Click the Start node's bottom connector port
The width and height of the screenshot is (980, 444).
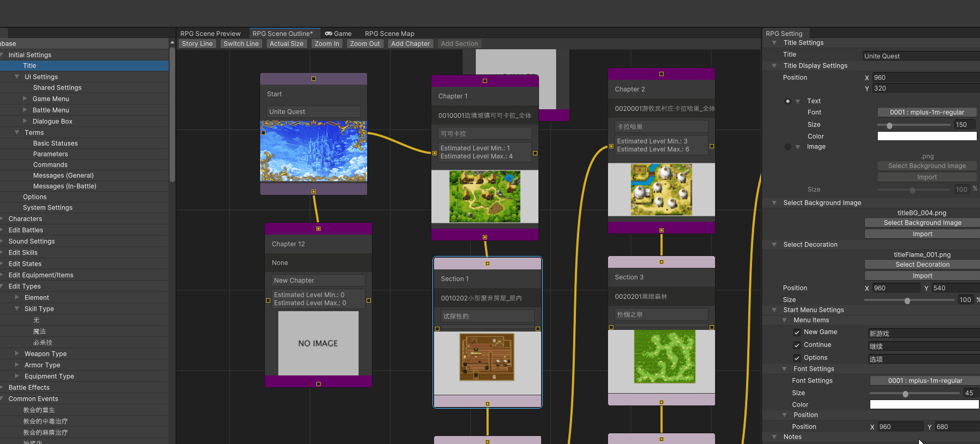[314, 191]
